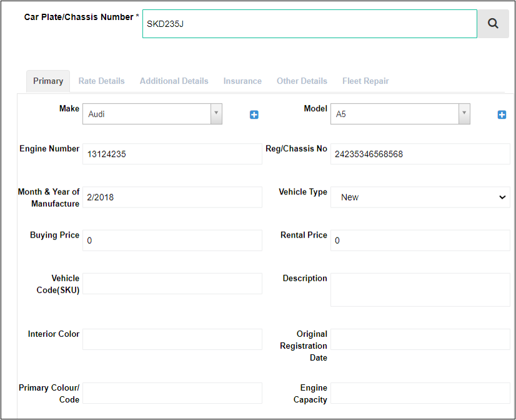Click the Original Registration Date field

click(420, 339)
